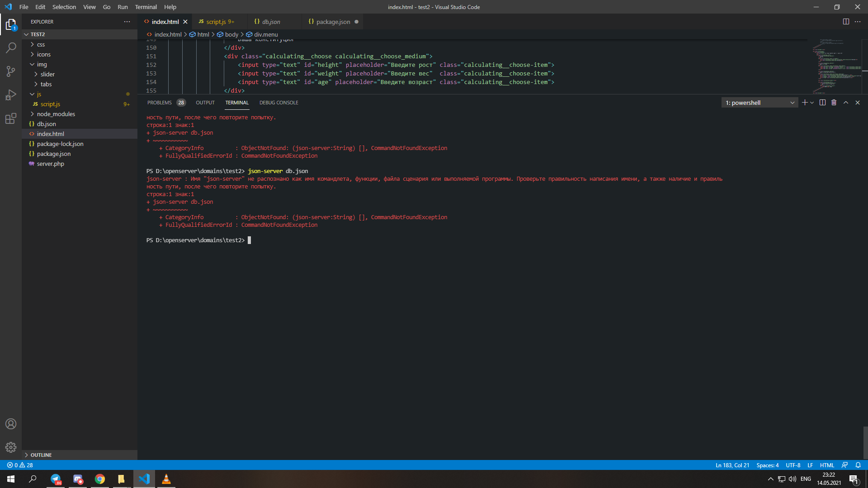Switch to the package.json editor tab
Screen dimensions: 868x488
pos(333,22)
